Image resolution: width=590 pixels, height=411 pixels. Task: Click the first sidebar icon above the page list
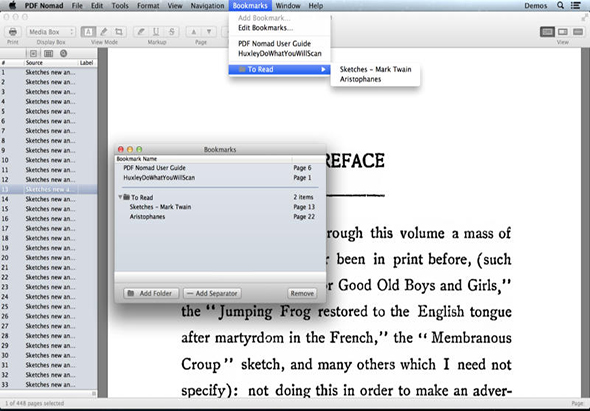pyautogui.click(x=33, y=53)
